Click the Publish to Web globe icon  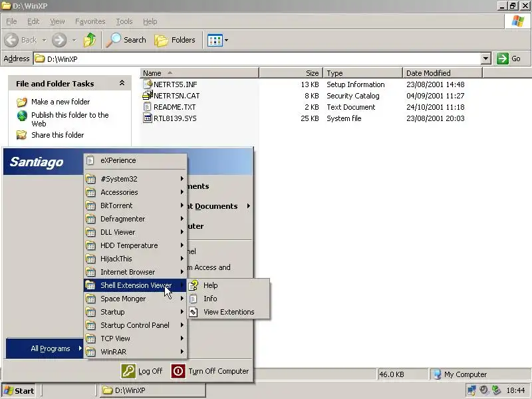(x=22, y=116)
